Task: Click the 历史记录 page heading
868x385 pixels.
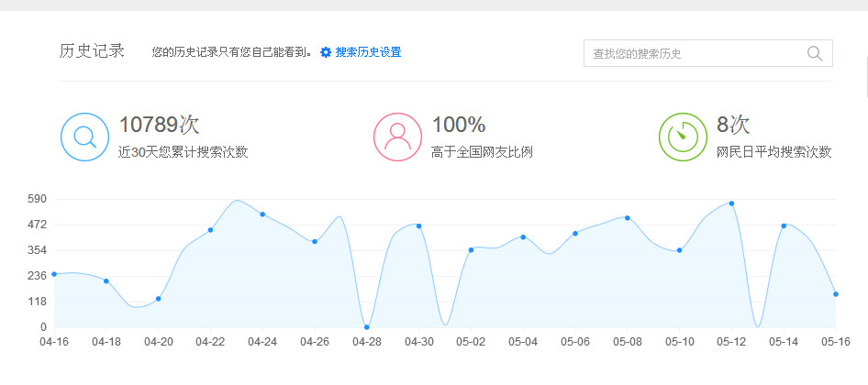Action: click(x=92, y=51)
